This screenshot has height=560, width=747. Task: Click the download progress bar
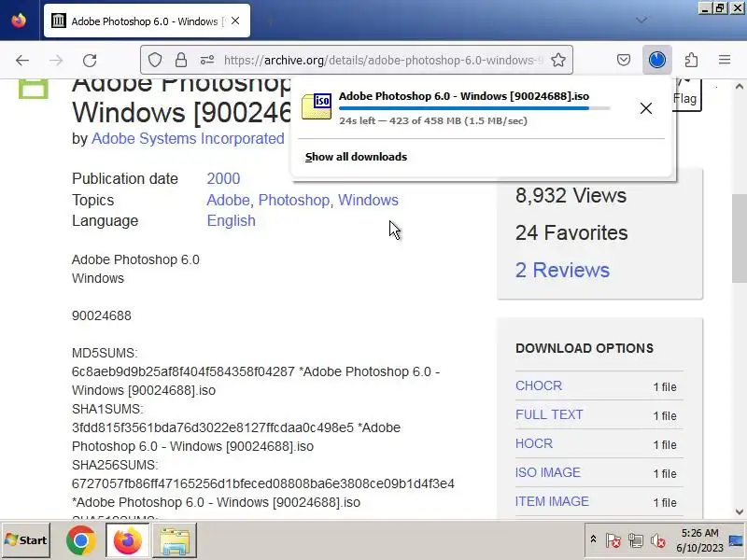click(x=474, y=108)
